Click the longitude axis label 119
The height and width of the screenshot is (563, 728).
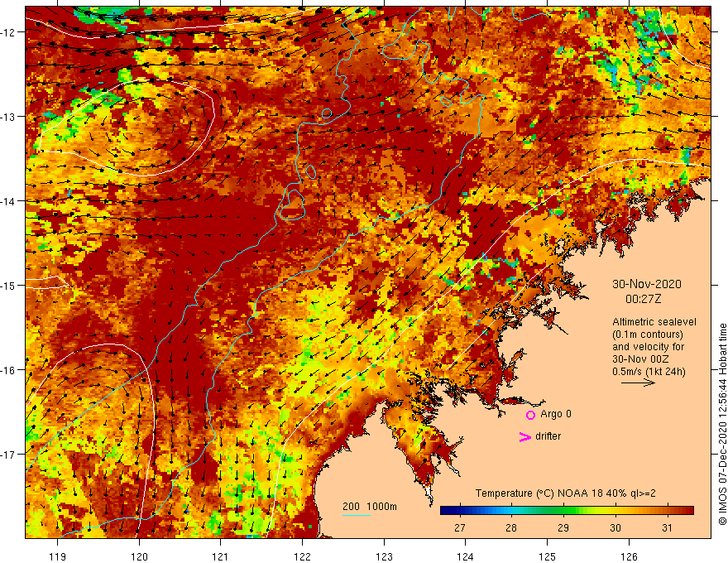(58, 556)
